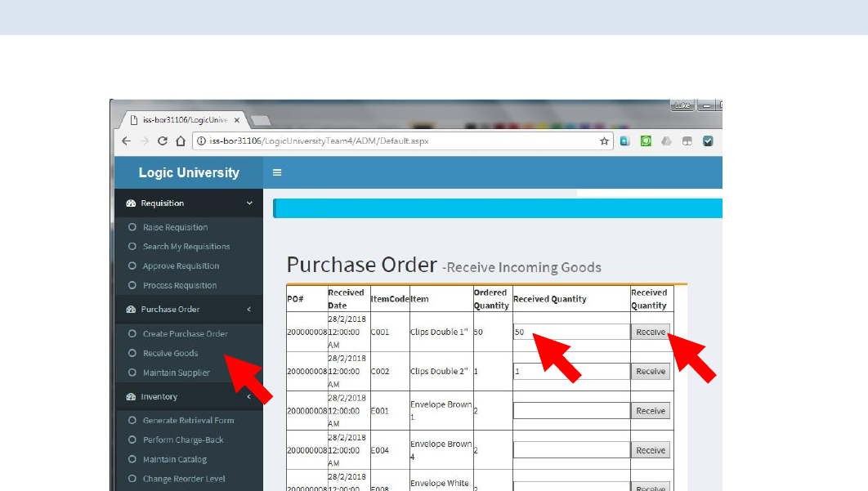This screenshot has width=868, height=491.
Task: Open Generate Retrieval Form in sidebar
Action: (188, 421)
